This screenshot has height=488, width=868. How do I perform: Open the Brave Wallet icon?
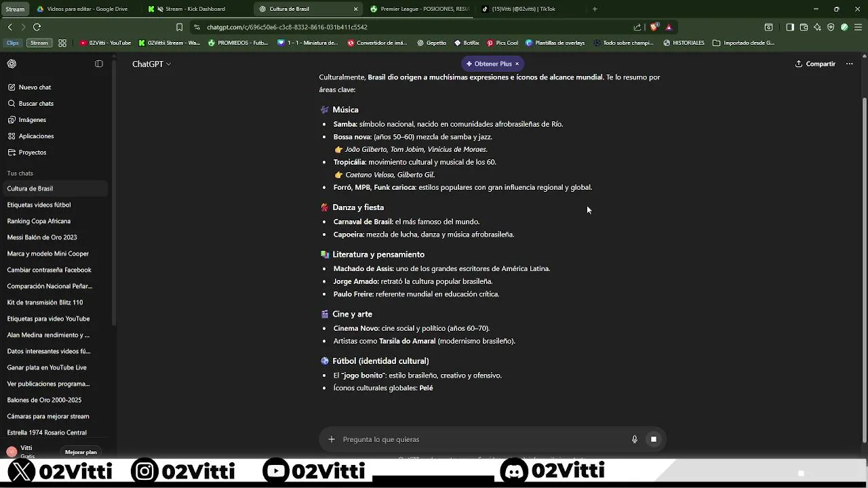coord(804,27)
